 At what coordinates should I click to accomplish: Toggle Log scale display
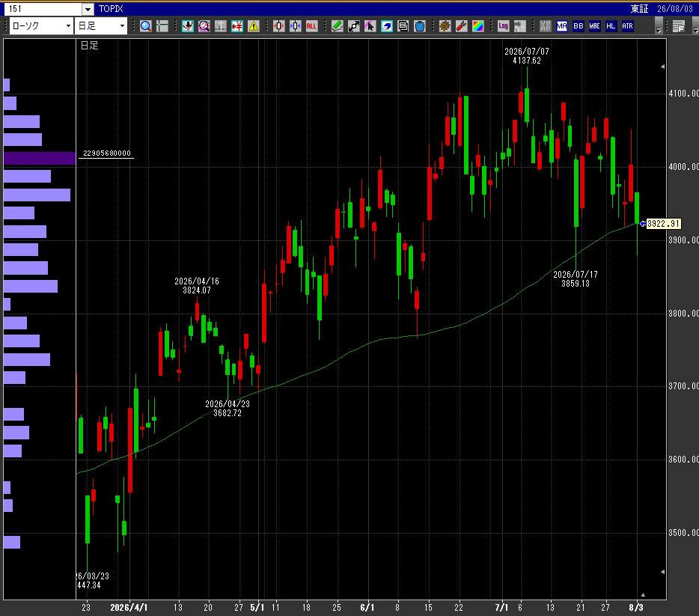[x=504, y=26]
